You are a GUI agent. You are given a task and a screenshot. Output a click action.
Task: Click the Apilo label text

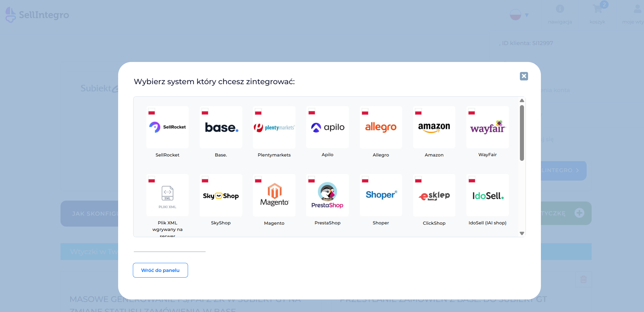pos(327,155)
